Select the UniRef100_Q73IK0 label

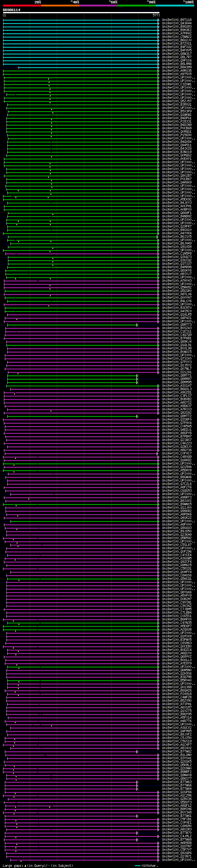click(177, 358)
